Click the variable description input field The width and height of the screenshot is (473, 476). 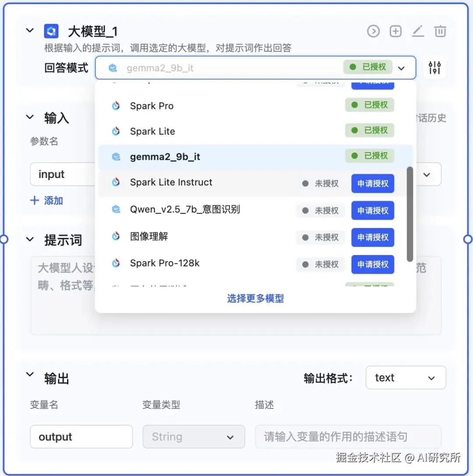[347, 437]
